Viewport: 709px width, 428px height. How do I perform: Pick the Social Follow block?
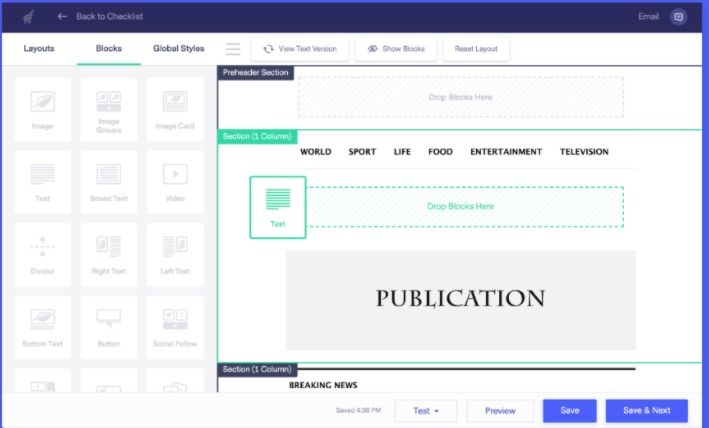(x=175, y=327)
